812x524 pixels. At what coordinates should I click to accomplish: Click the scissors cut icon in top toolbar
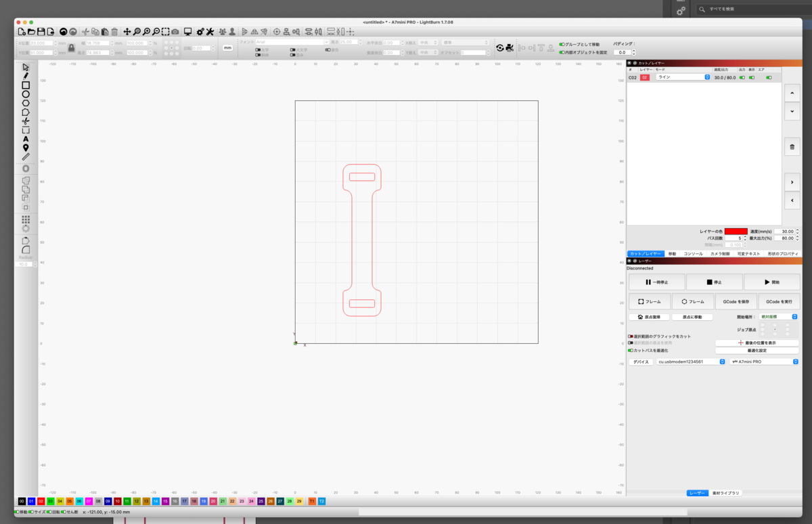tap(86, 31)
